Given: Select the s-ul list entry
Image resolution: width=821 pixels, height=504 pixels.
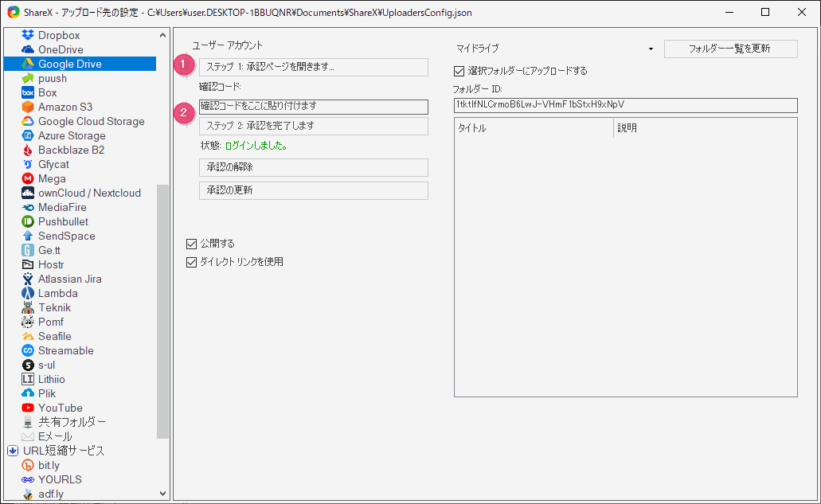Looking at the screenshot, I should point(47,365).
